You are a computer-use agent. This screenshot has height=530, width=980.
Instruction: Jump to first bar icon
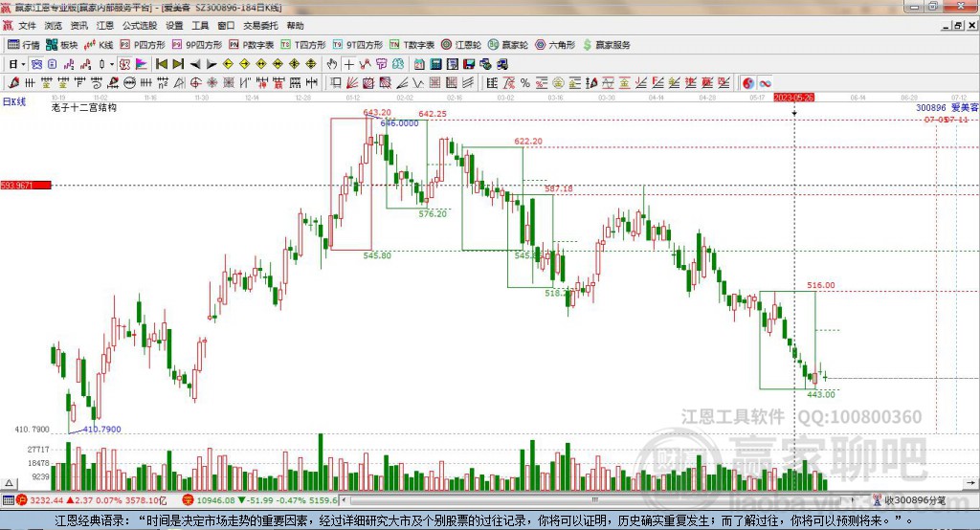(x=162, y=64)
